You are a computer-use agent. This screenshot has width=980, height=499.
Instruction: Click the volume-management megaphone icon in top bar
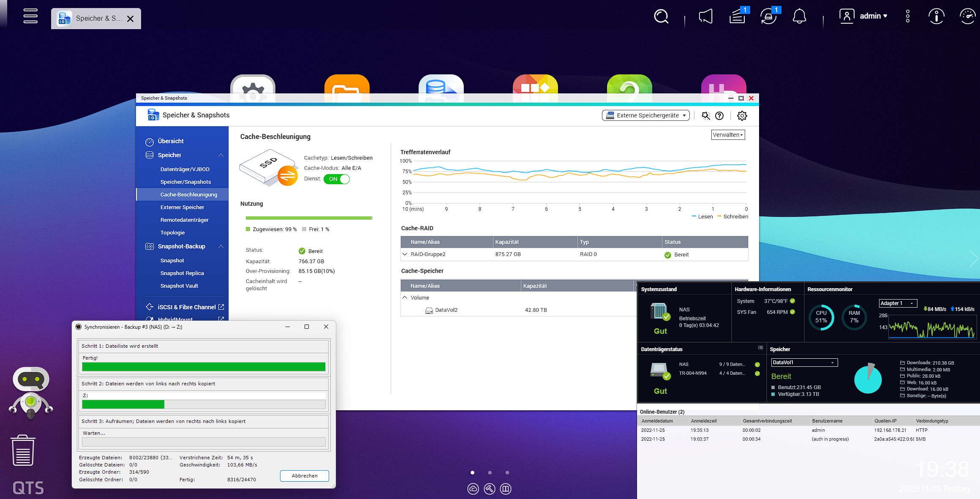(705, 16)
